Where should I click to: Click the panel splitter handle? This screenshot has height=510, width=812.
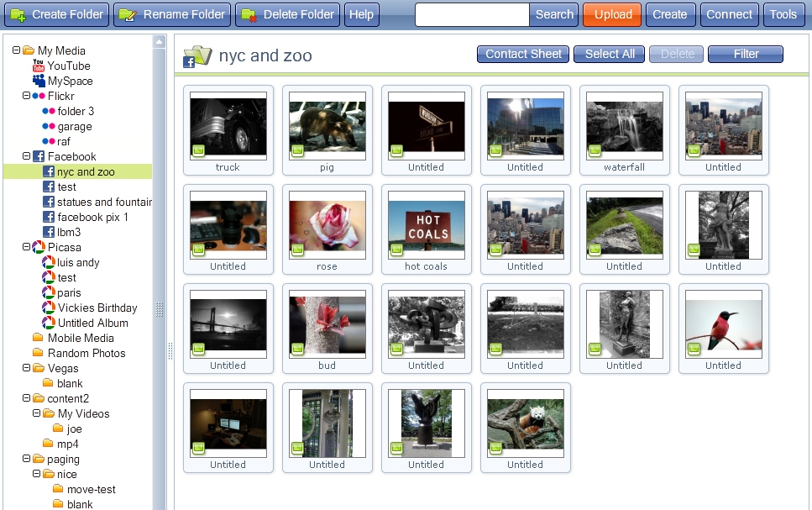click(x=170, y=351)
